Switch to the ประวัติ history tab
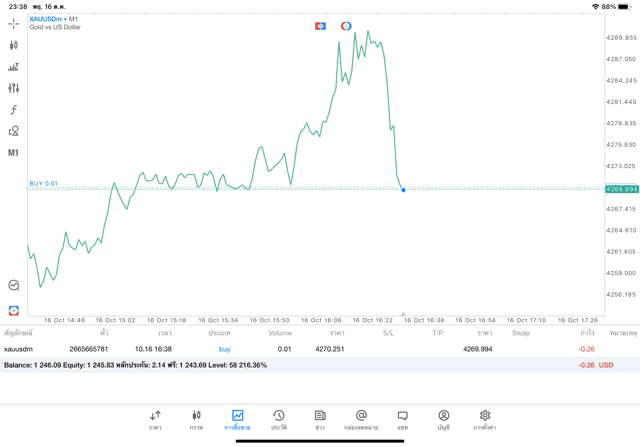Viewport: 640px width, 447px height. pyautogui.click(x=279, y=419)
